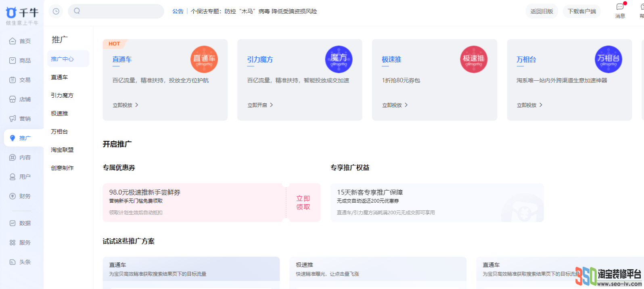Open the history clock icon
644x289 pixels.
pos(56,11)
